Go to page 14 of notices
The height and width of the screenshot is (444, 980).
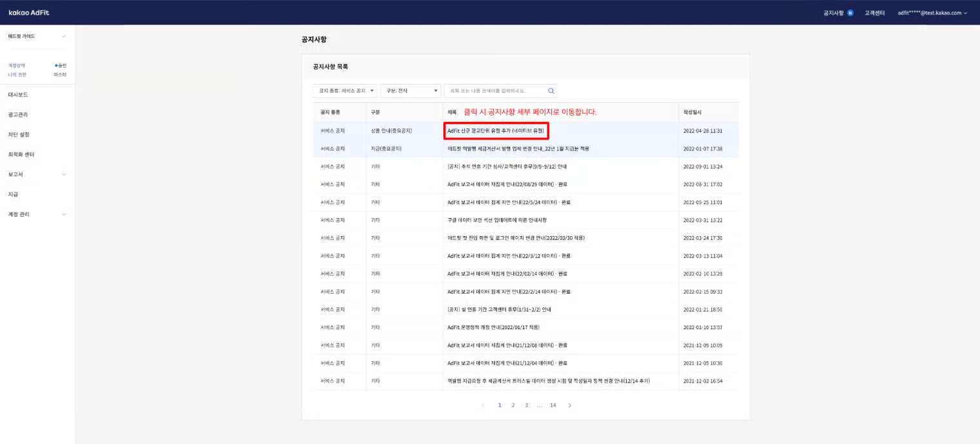[x=553, y=405]
